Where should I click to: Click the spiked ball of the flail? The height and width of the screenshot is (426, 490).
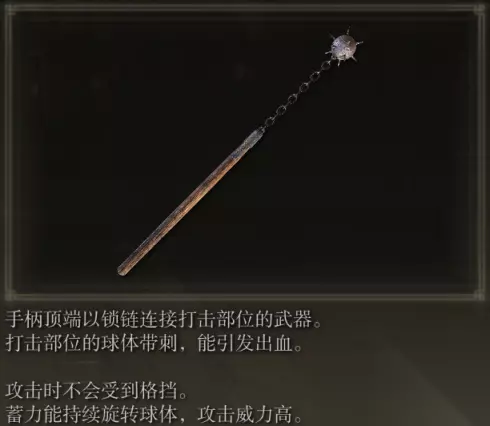tap(344, 48)
